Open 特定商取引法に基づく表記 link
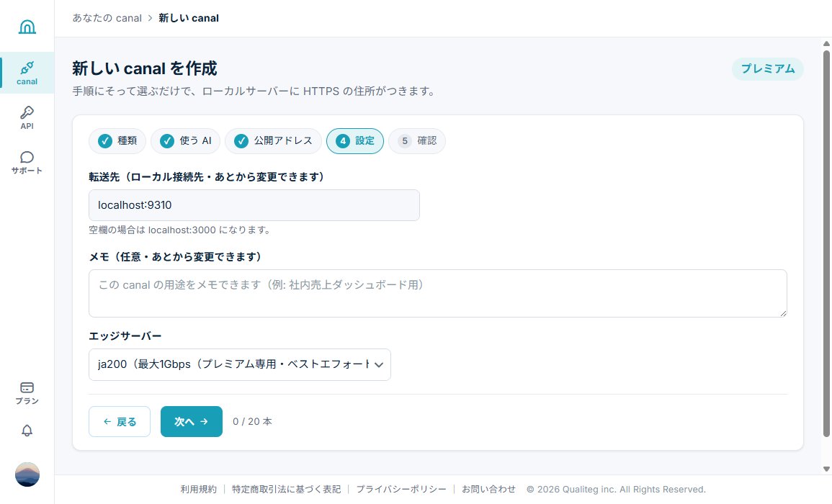 click(287, 489)
